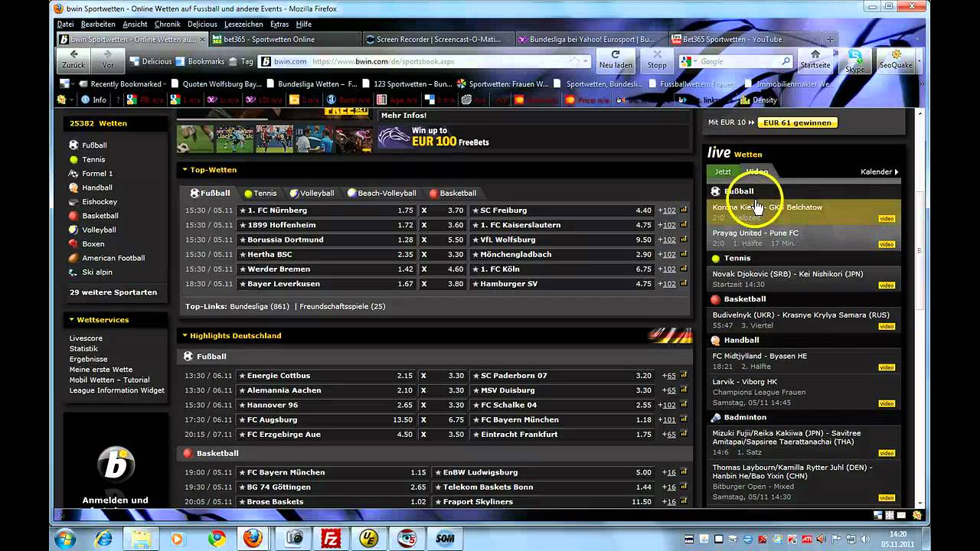
Task: Open the Datei menu
Action: [x=66, y=24]
